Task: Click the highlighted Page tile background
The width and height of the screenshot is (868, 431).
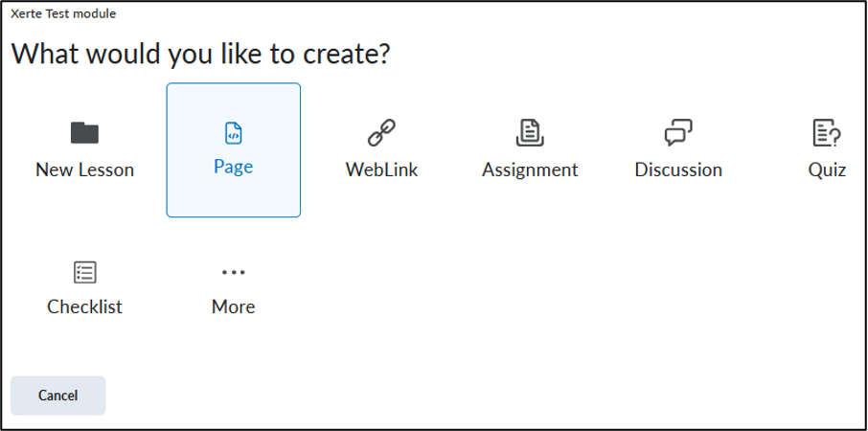Action: (233, 150)
